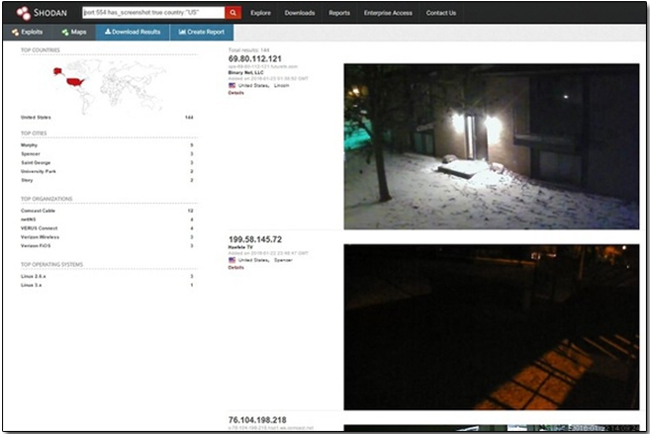Click the US flag icon for 199.58.145.72
This screenshot has height=434, width=650.
pyautogui.click(x=232, y=260)
